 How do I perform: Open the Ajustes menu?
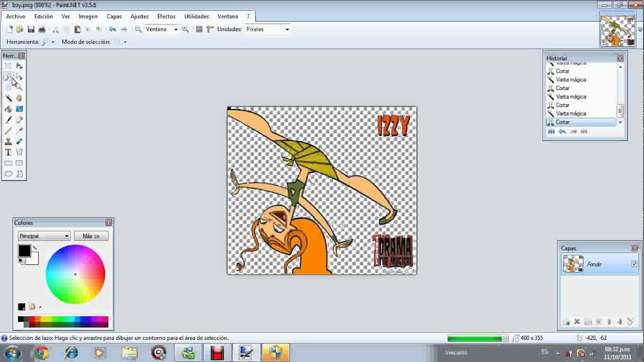[139, 16]
